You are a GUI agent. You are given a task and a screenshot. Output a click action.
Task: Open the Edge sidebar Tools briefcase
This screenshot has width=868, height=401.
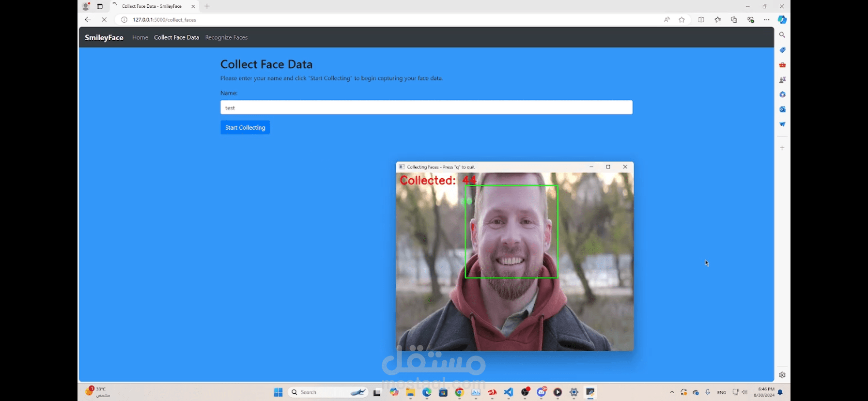(x=782, y=65)
